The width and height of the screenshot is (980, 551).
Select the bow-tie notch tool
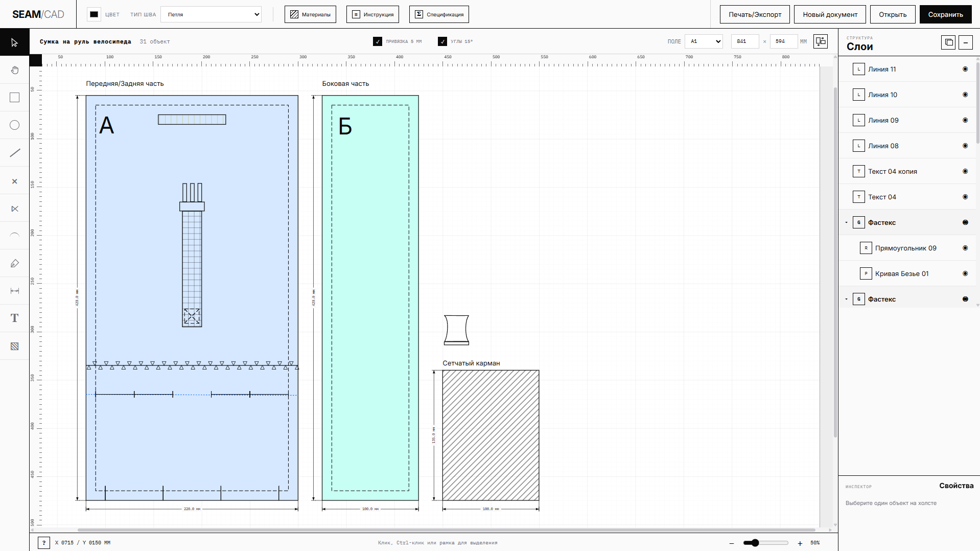[14, 209]
